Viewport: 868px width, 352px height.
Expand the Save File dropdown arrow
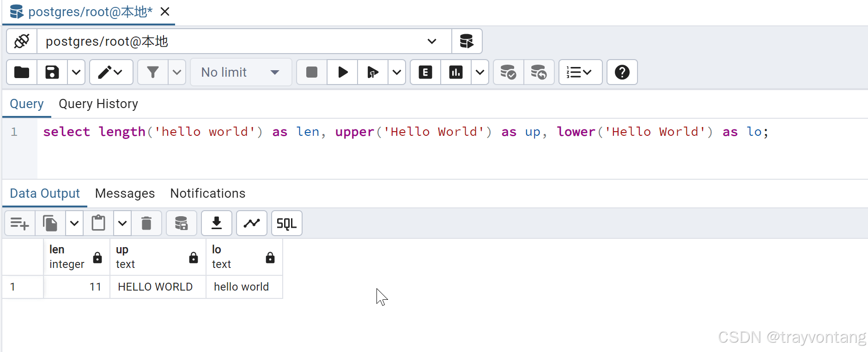coord(76,72)
